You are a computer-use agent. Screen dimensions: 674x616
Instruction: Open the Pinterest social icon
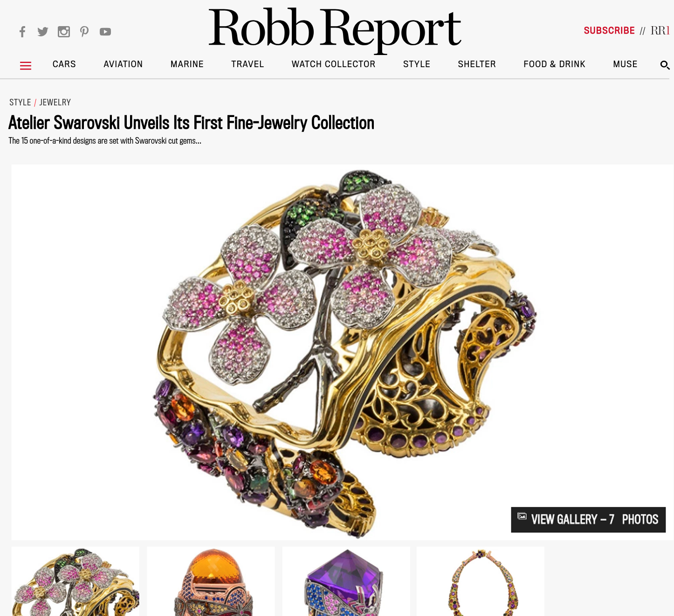tap(84, 32)
